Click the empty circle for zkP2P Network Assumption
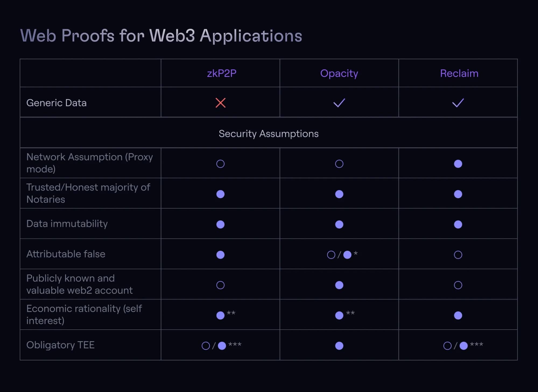The height and width of the screenshot is (392, 538). tap(220, 164)
